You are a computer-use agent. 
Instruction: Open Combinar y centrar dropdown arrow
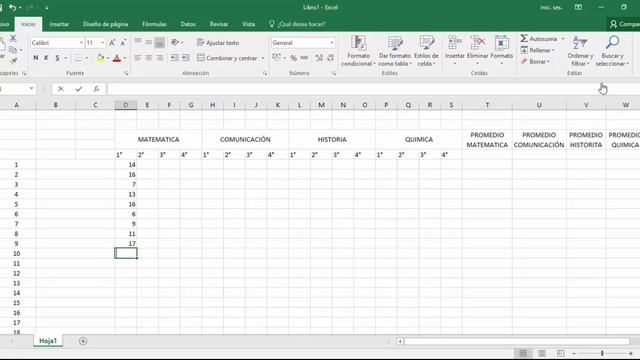[x=262, y=58]
